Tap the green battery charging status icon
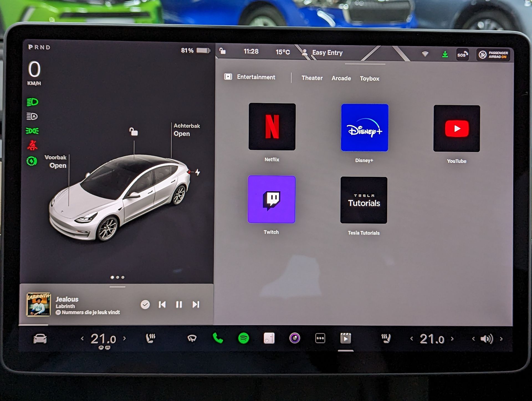This screenshot has height=401, width=532. tap(32, 161)
